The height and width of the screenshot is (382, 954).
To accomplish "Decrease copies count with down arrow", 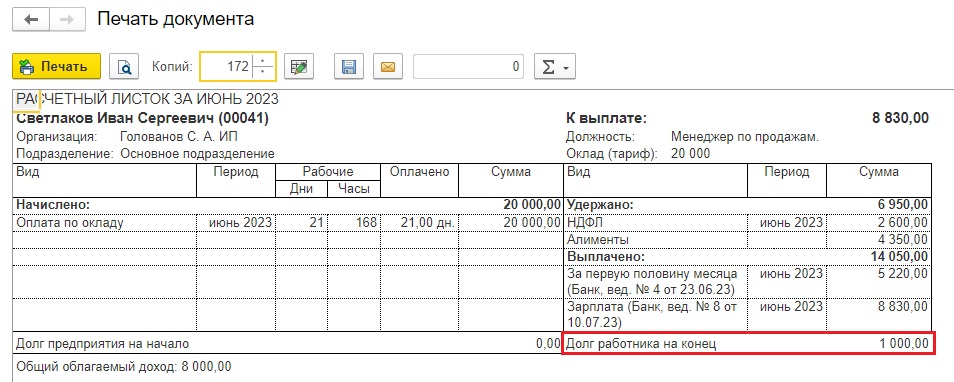I will (263, 72).
